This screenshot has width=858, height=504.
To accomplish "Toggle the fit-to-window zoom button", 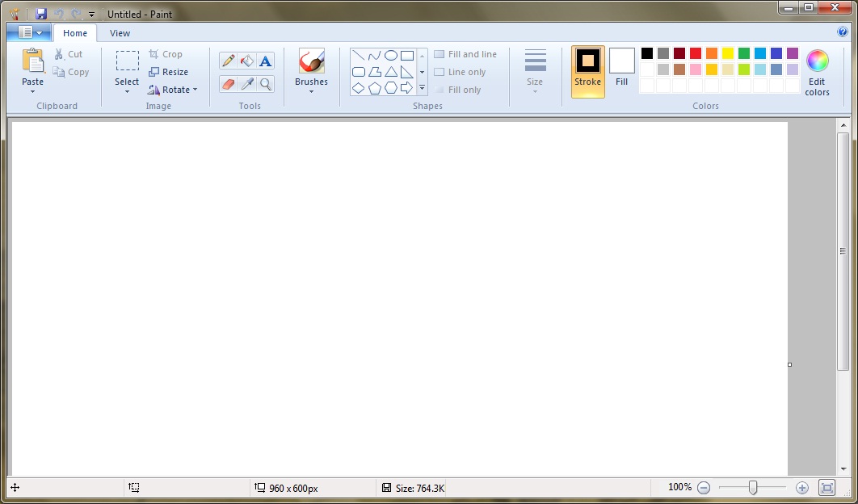I will pos(826,488).
